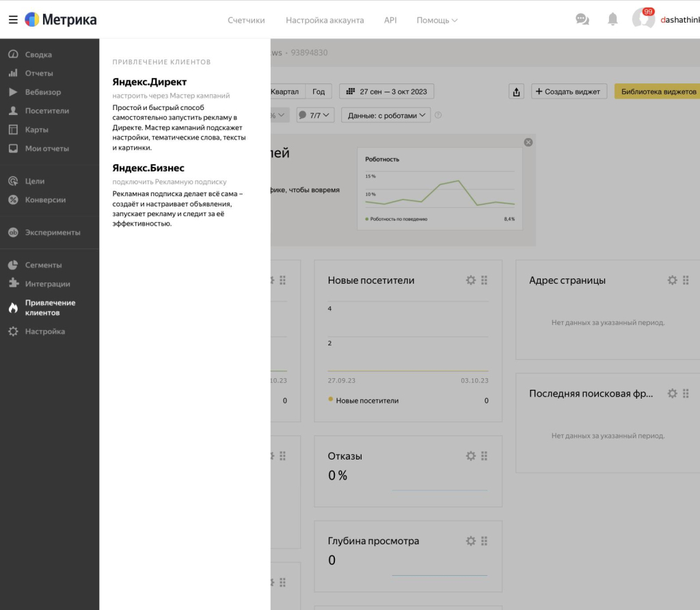Click the Библиотека виджетов button

pos(658,92)
